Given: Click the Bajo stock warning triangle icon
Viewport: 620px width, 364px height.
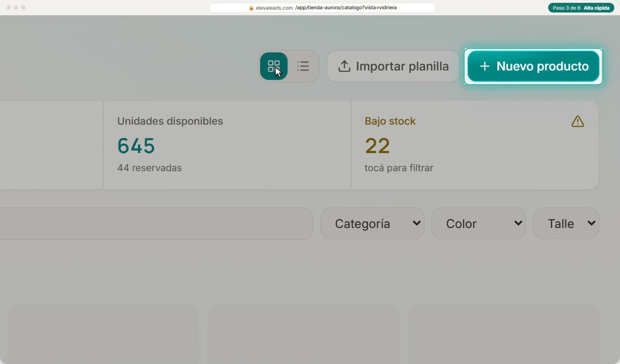Looking at the screenshot, I should click(x=577, y=121).
